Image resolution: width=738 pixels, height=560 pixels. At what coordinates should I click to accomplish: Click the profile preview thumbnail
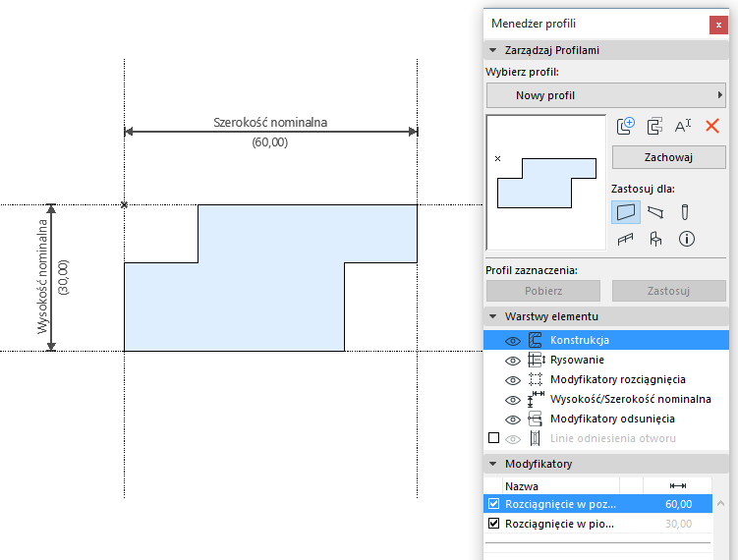click(x=546, y=183)
